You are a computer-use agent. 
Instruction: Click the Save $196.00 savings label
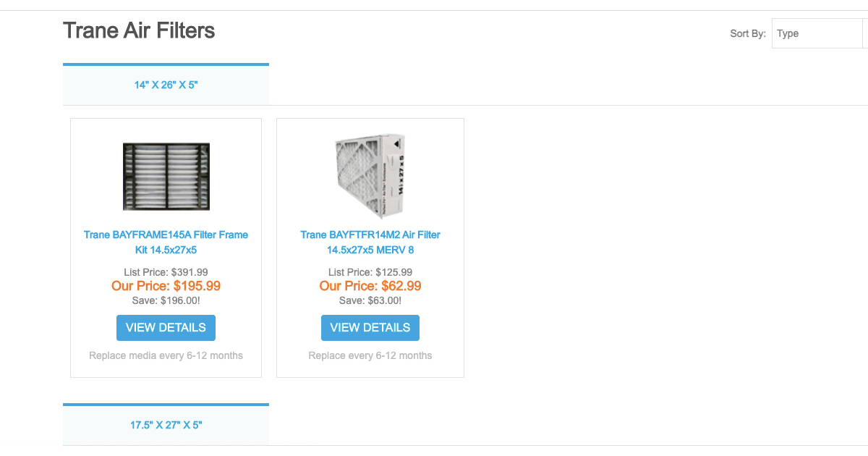[166, 300]
